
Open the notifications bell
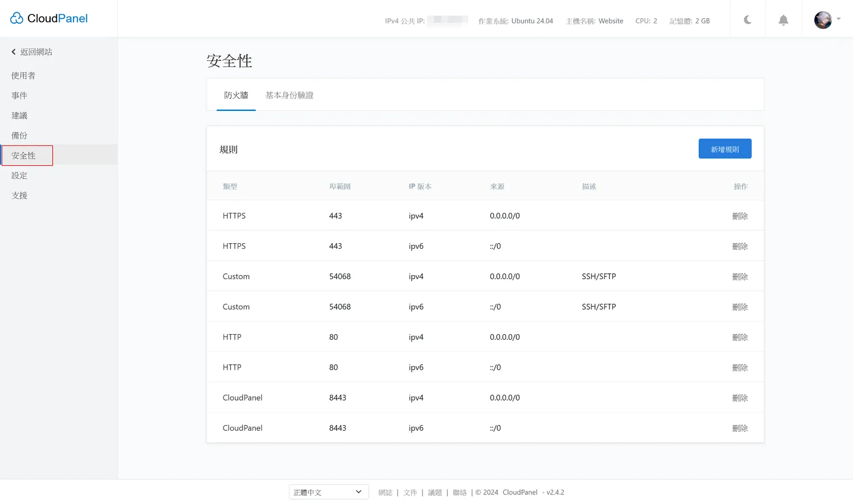[783, 20]
